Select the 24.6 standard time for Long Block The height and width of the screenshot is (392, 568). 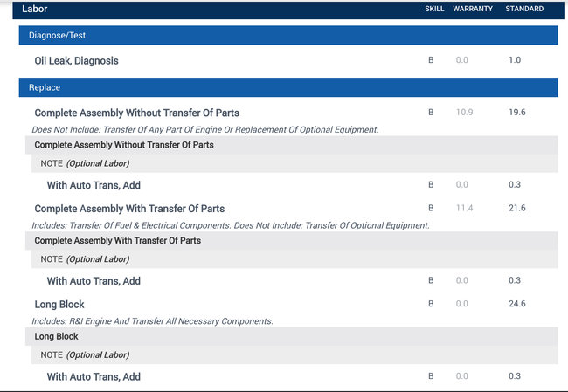point(516,304)
